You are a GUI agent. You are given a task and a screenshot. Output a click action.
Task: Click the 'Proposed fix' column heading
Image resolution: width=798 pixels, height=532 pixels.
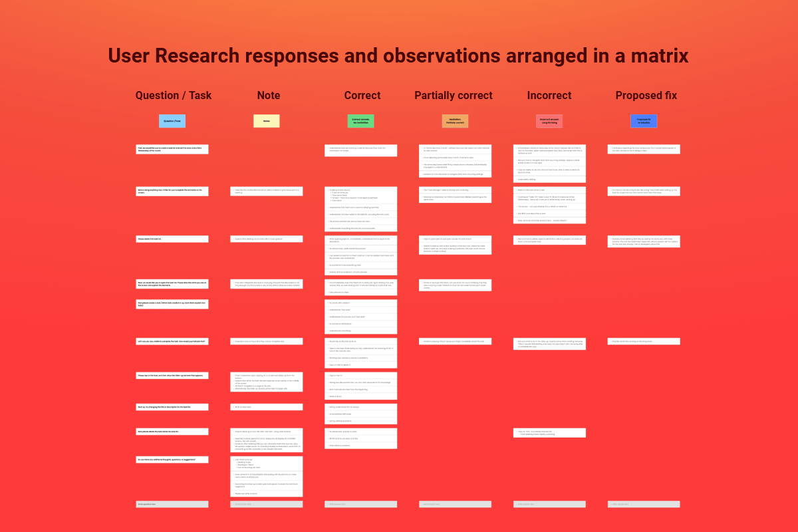click(646, 95)
